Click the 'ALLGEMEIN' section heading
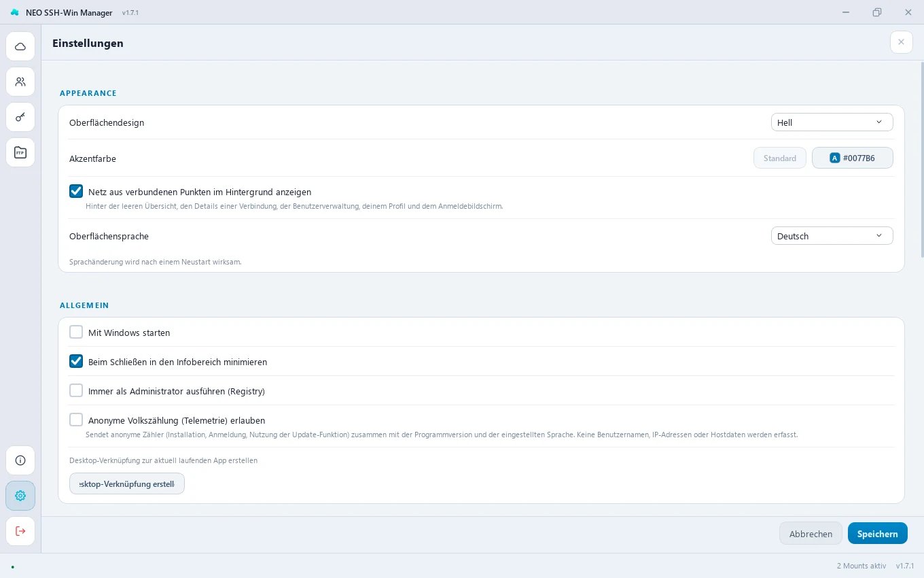Screen dimensions: 924x578 coord(84,306)
